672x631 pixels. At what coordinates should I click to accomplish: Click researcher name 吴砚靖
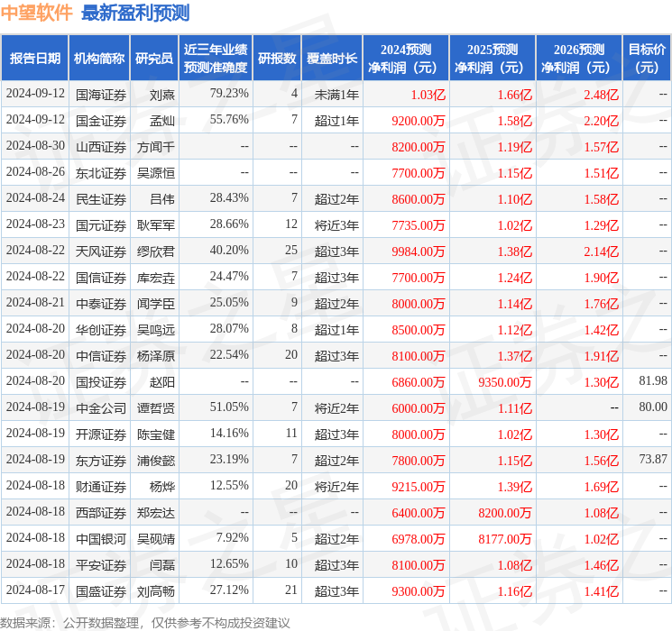(155, 539)
